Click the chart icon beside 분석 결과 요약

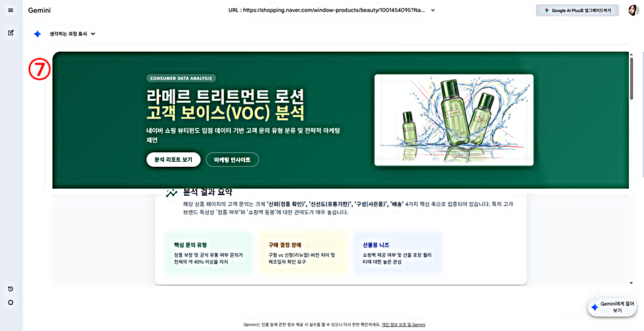click(x=172, y=193)
